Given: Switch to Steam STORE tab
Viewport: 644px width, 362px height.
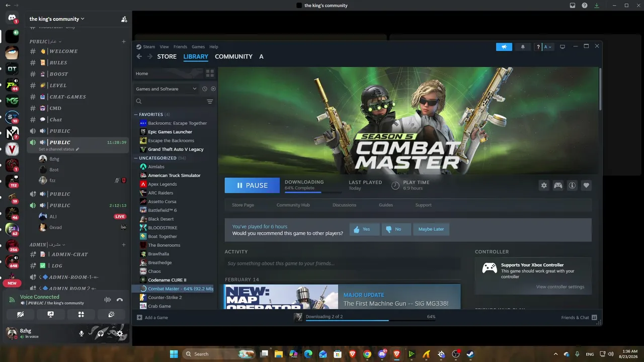Looking at the screenshot, I should point(167,57).
